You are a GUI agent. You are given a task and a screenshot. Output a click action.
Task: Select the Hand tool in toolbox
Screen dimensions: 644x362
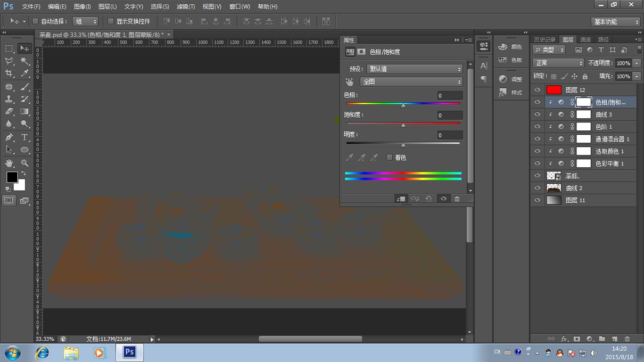coord(9,163)
